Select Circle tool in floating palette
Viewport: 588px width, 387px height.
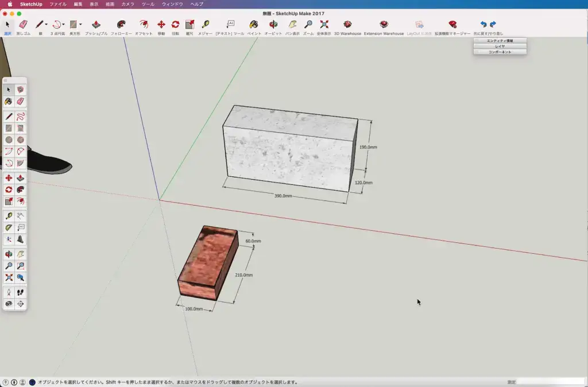pos(9,140)
